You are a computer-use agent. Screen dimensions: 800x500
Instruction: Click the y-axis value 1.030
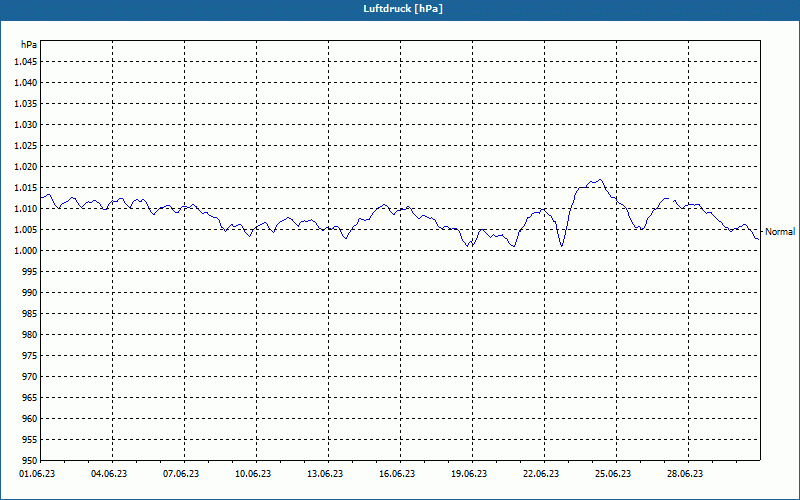[26, 124]
